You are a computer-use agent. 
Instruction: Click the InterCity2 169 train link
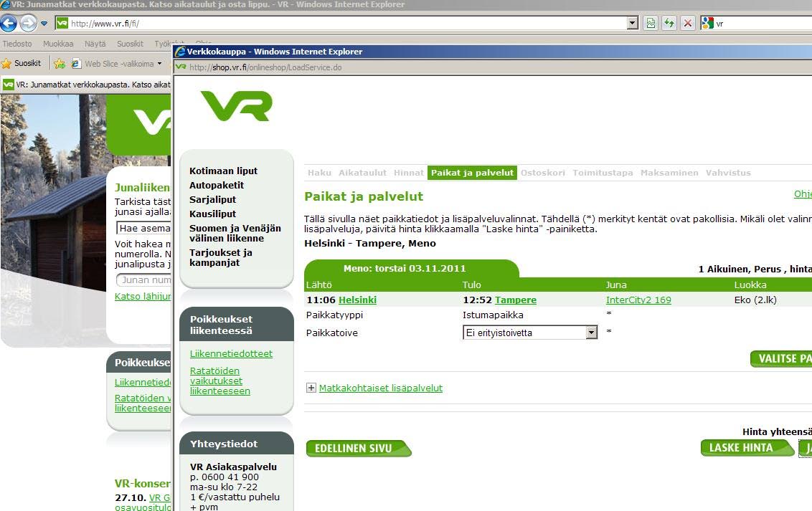tap(638, 300)
